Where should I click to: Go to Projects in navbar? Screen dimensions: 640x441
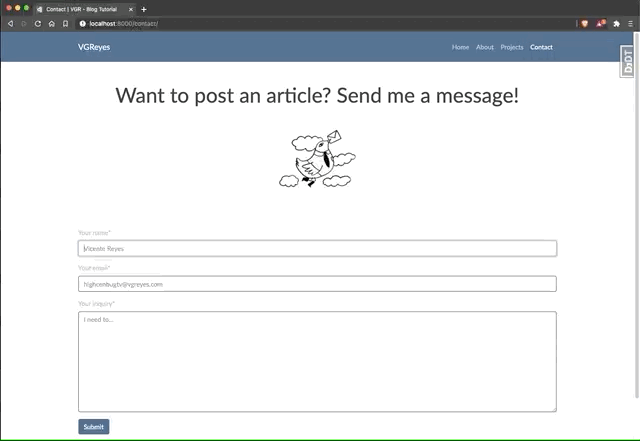tap(512, 47)
